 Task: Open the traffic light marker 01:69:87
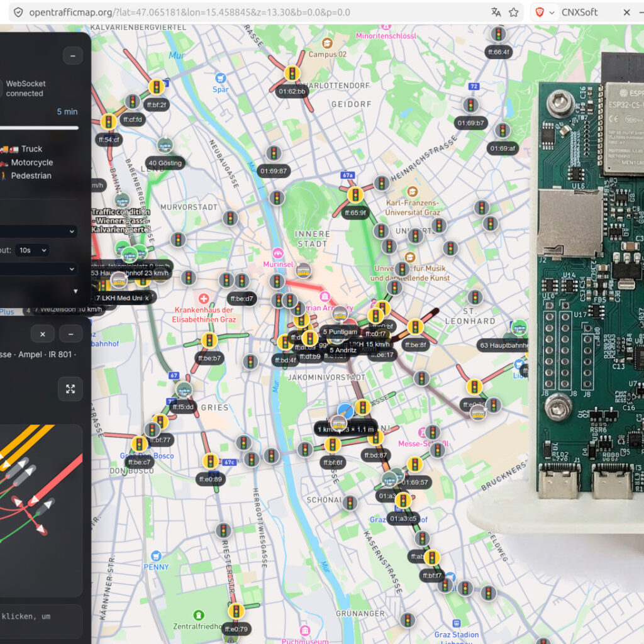click(274, 153)
